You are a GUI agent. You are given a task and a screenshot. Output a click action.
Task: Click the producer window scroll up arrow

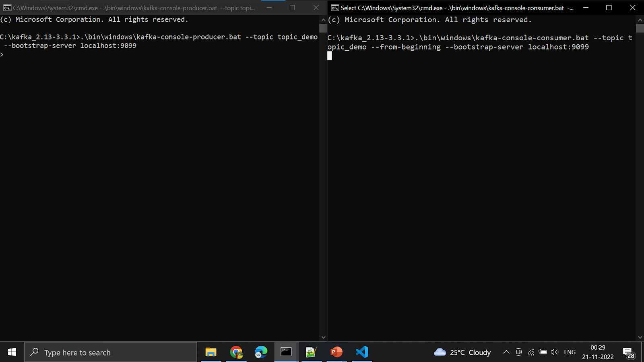click(x=323, y=19)
